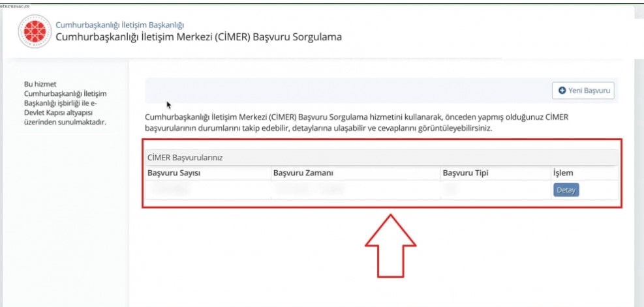
Task: Click the sidebar e-Devlet Kapısı service note
Action: (66, 102)
